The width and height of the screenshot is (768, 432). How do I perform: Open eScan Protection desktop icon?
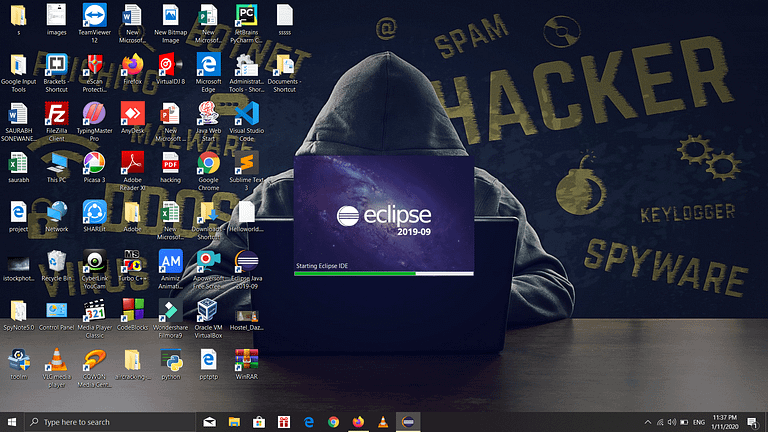[95, 72]
